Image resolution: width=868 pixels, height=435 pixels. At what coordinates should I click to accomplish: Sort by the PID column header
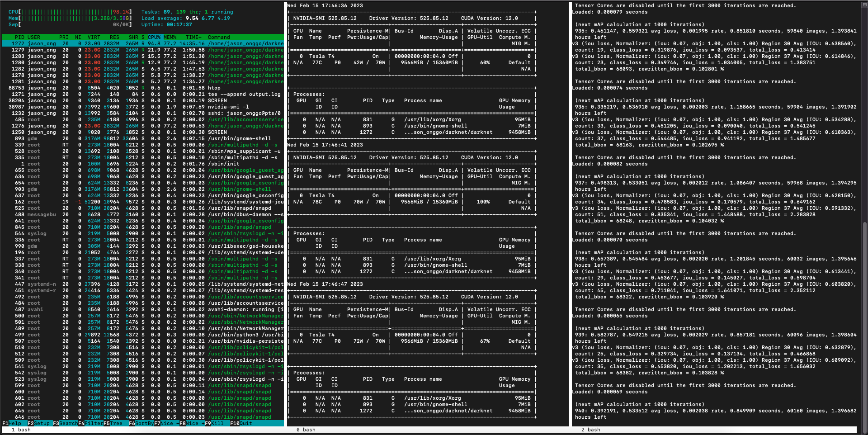(x=19, y=37)
